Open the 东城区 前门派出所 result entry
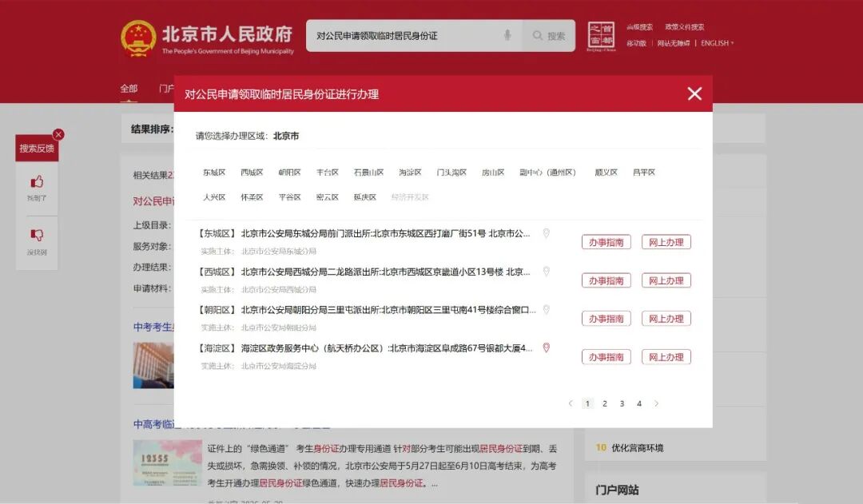Screen dimensions: 863x504 click(x=364, y=233)
